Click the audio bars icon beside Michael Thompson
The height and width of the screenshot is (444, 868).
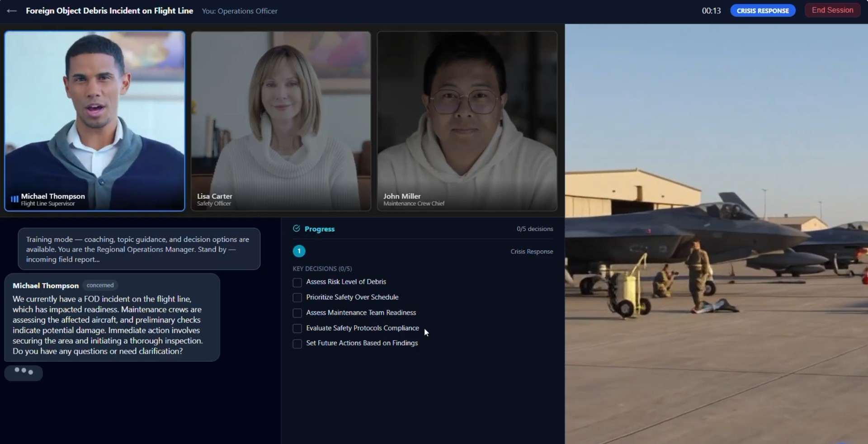(x=14, y=199)
